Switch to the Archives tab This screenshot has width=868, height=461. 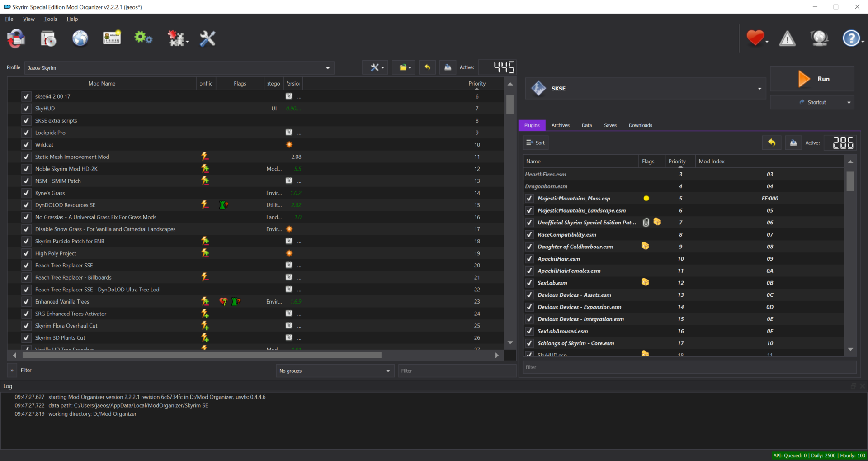(x=560, y=125)
